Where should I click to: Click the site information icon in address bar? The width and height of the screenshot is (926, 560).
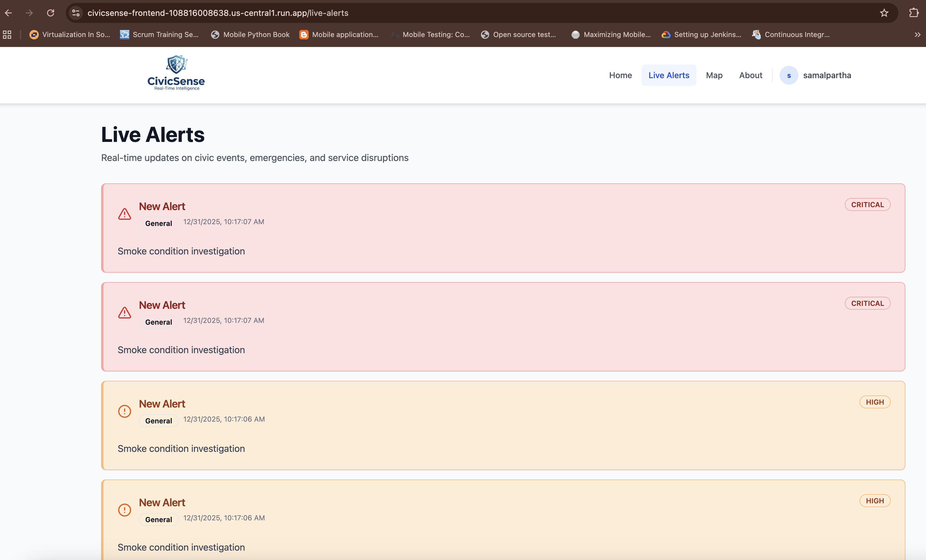pos(76,13)
